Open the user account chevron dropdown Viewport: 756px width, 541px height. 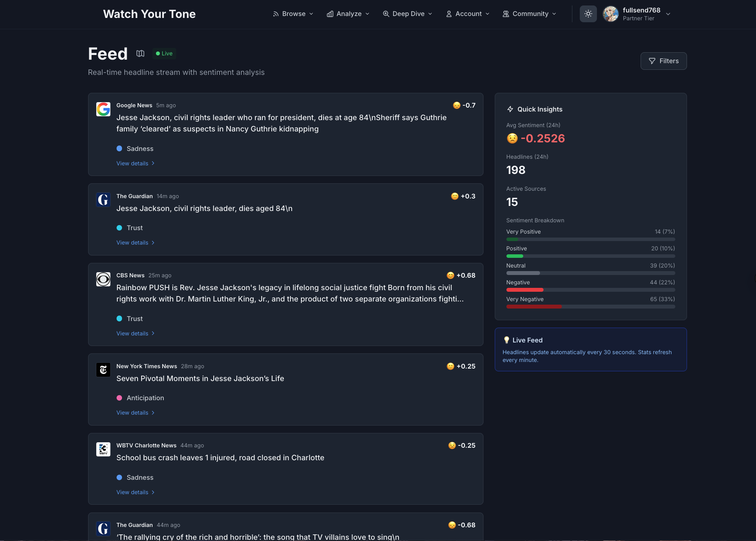tap(668, 14)
